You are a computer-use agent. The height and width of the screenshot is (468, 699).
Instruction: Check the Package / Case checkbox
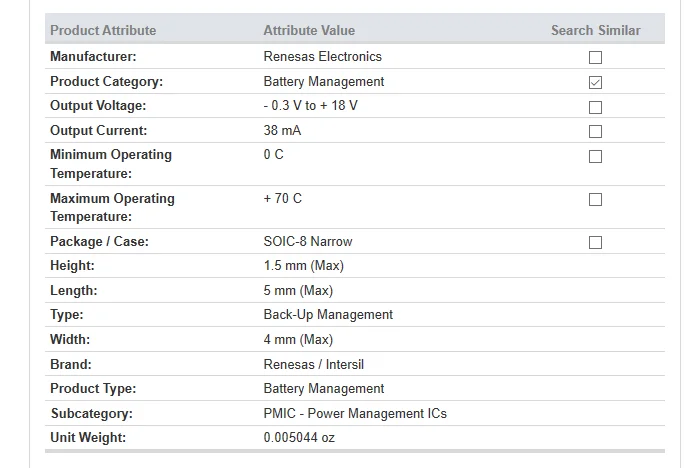tap(595, 242)
